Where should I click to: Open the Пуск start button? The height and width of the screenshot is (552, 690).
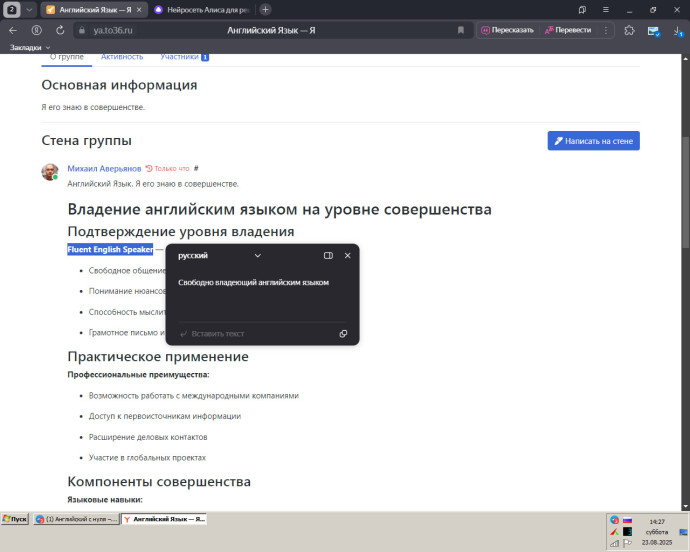[15, 519]
